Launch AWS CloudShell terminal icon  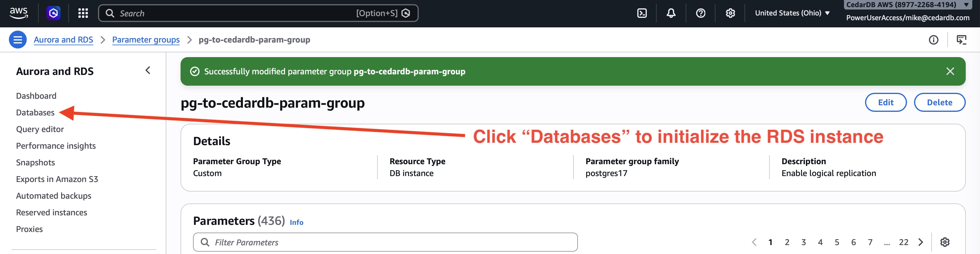(642, 13)
